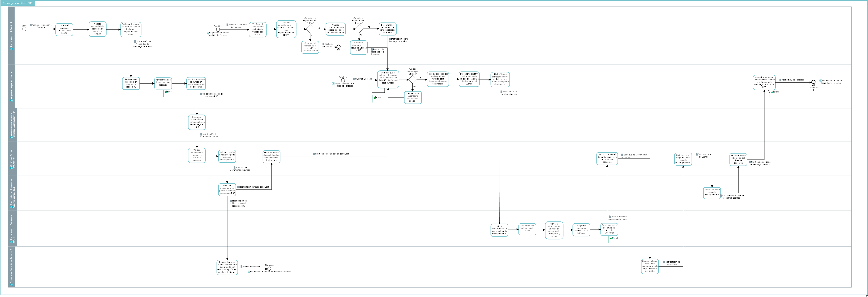Select task Validar necesidad de descarga de aceite
This screenshot has width=868, height=297.
(97, 29)
